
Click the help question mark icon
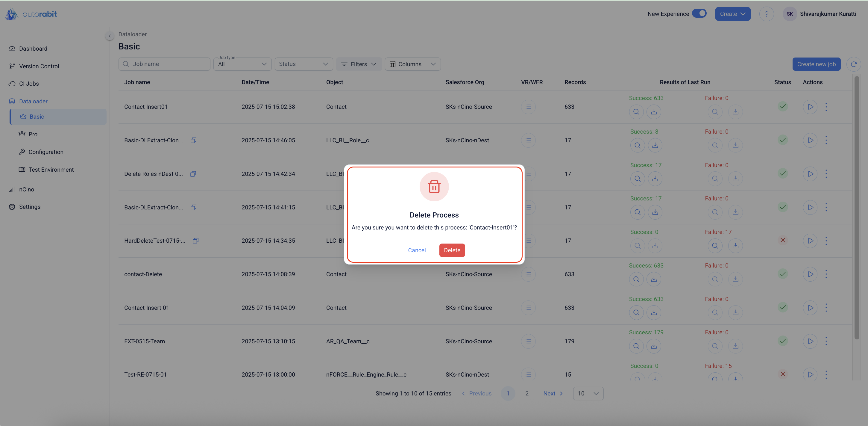[766, 14]
